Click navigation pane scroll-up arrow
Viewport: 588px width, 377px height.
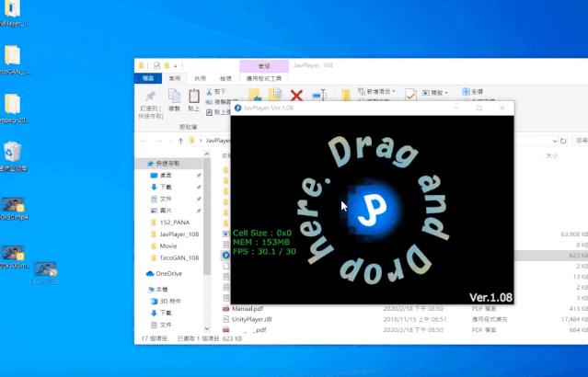(x=207, y=154)
